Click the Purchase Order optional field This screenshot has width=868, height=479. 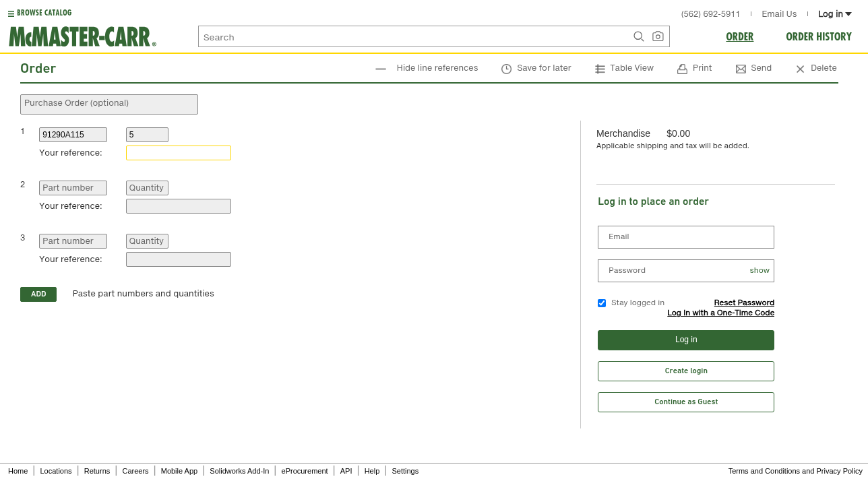[109, 104]
